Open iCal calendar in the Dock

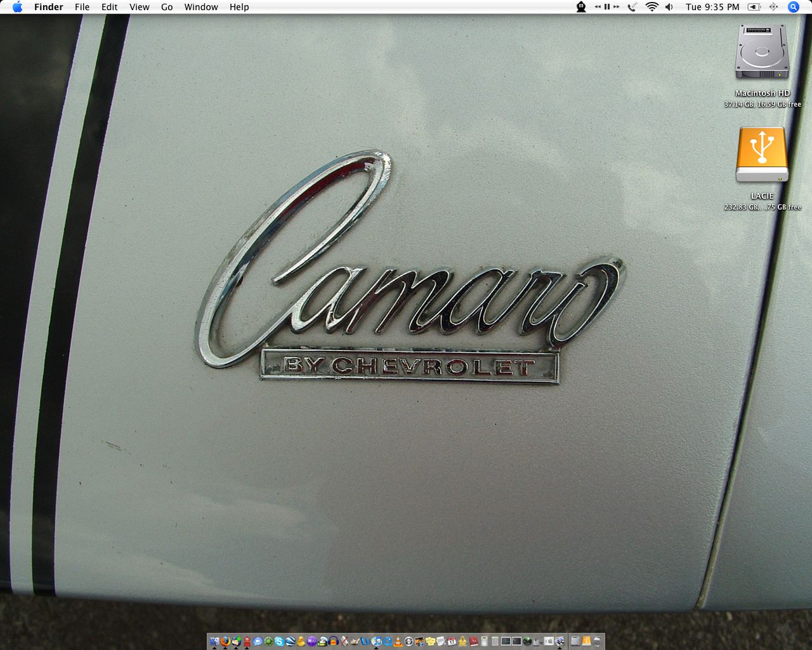pyautogui.click(x=452, y=641)
